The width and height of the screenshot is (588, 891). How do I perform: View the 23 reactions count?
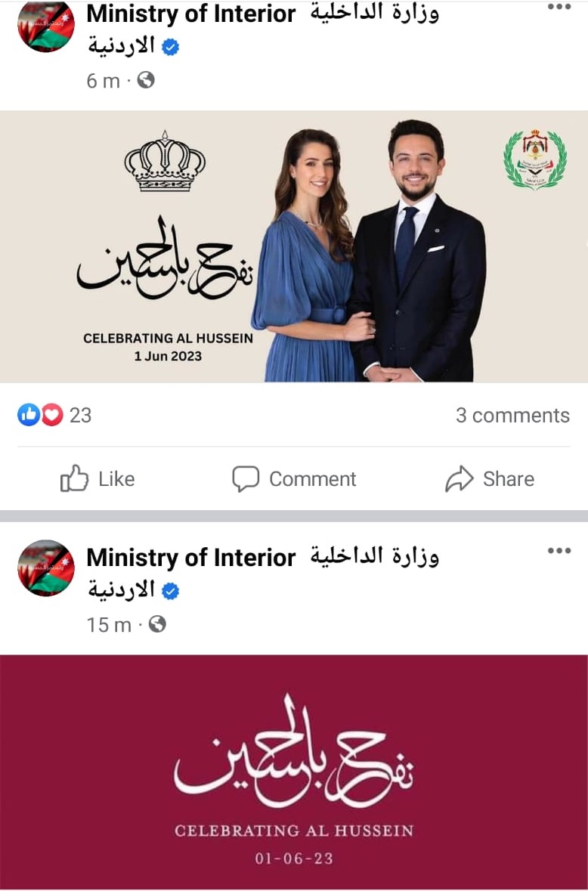(x=80, y=416)
